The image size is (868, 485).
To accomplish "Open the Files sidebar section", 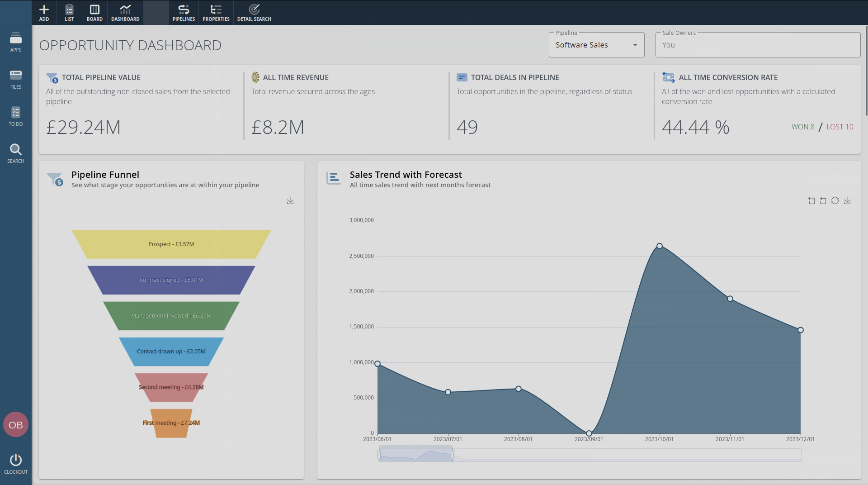I will tap(16, 79).
